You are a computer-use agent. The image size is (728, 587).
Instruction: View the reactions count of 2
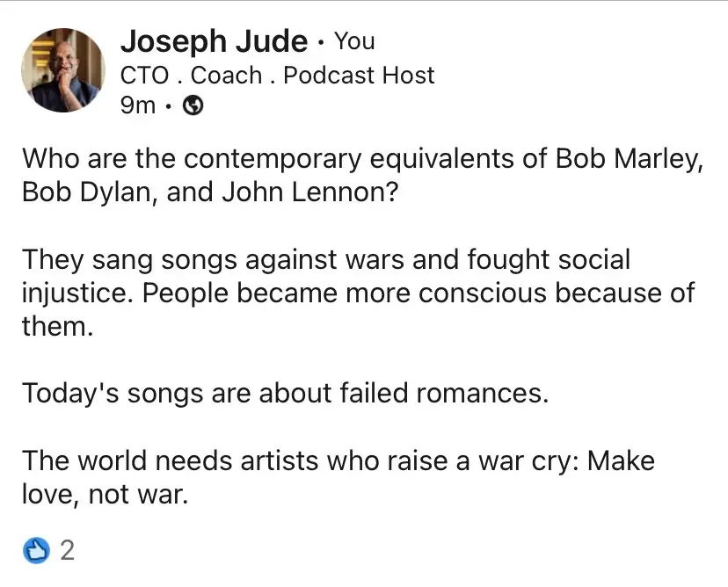tap(67, 552)
